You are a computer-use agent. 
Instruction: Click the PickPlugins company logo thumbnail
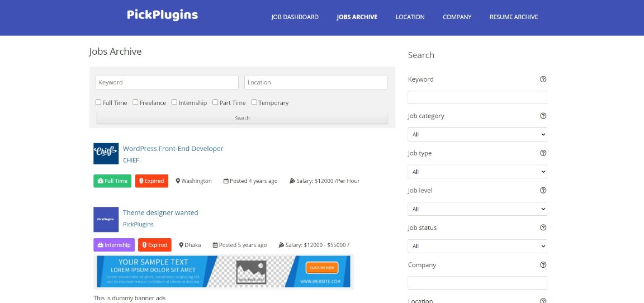106,219
